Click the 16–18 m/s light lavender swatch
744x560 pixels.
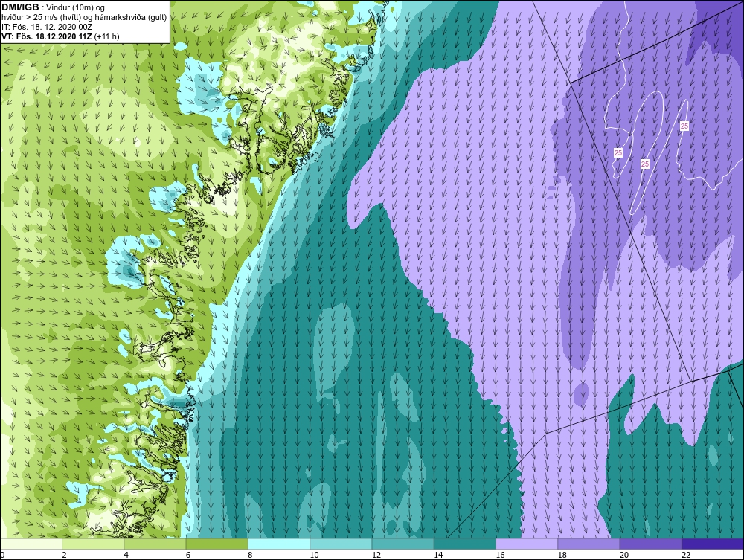[x=527, y=544]
